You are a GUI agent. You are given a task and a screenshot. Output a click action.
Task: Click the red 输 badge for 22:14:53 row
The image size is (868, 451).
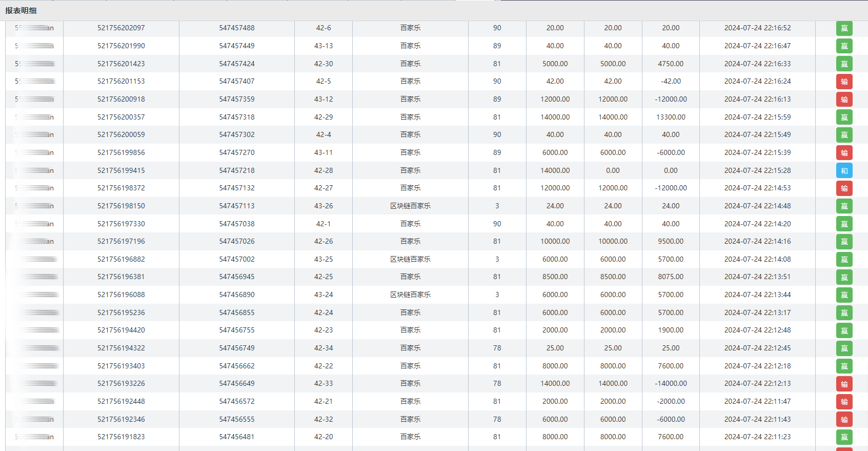pyautogui.click(x=844, y=188)
